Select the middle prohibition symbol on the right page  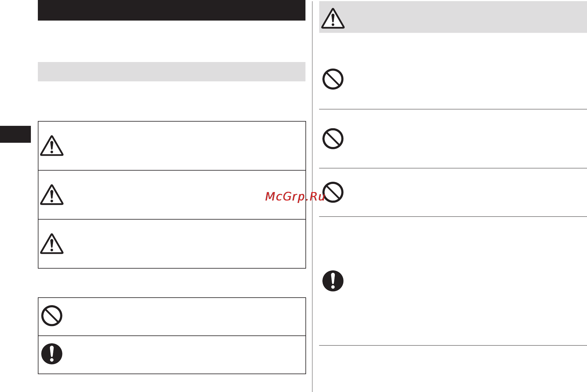click(x=333, y=139)
